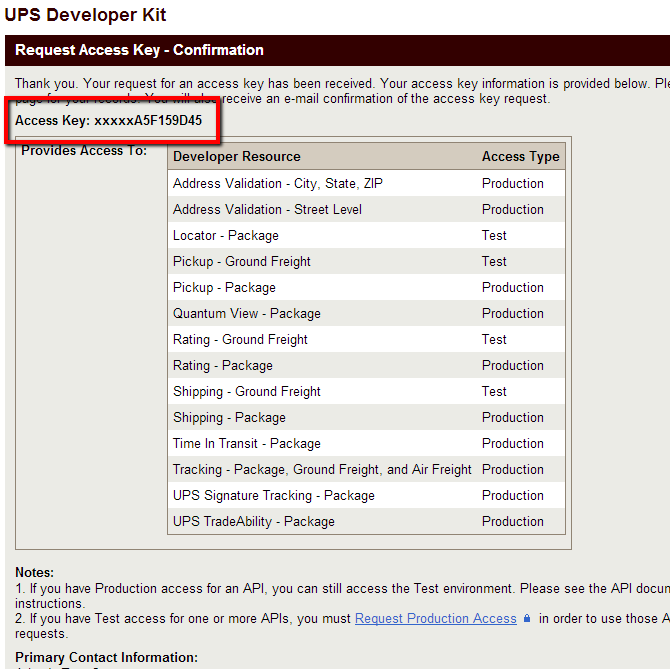
Task: Select the access key value xxxxxA5F159D45
Action: pos(148,120)
